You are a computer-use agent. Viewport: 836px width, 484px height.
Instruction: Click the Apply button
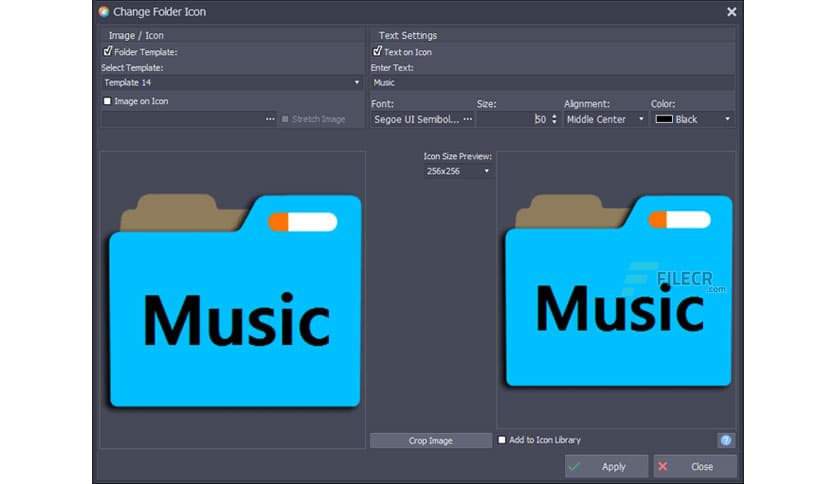pos(606,466)
